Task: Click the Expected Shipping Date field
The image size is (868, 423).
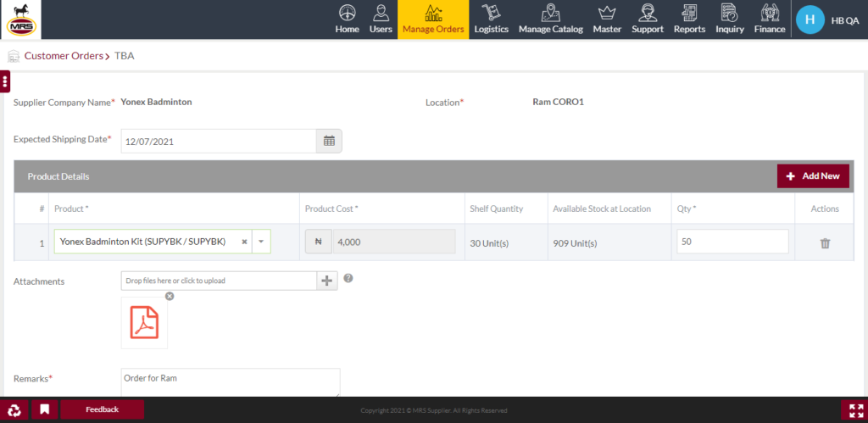Action: coord(219,142)
